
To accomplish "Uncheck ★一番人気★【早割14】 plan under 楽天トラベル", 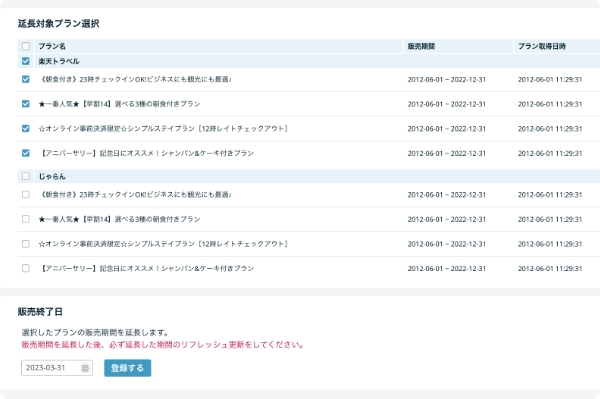I will (26, 104).
